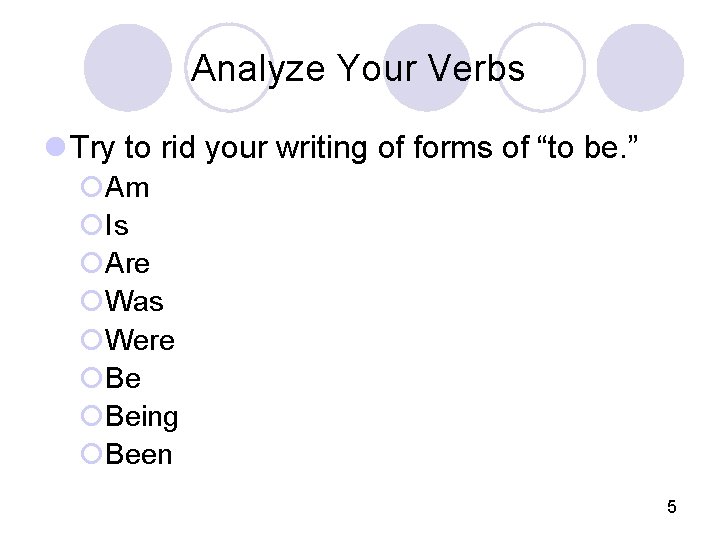This screenshot has height=540, width=720.
Task: Click the hollow bullet beside Are
Action: 91,263
